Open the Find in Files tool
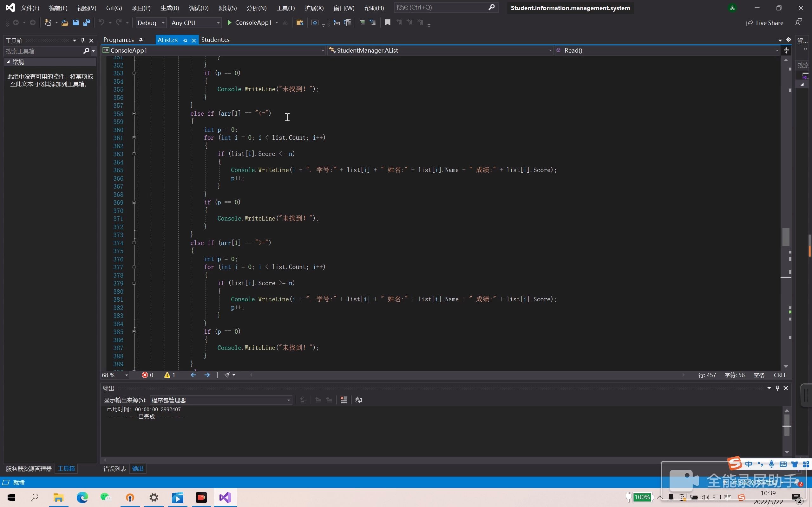This screenshot has height=507, width=812. click(x=300, y=22)
